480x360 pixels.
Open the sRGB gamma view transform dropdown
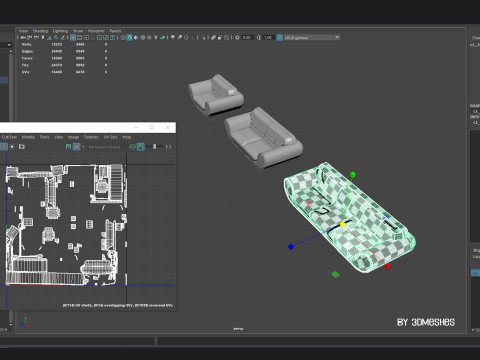tap(312, 38)
